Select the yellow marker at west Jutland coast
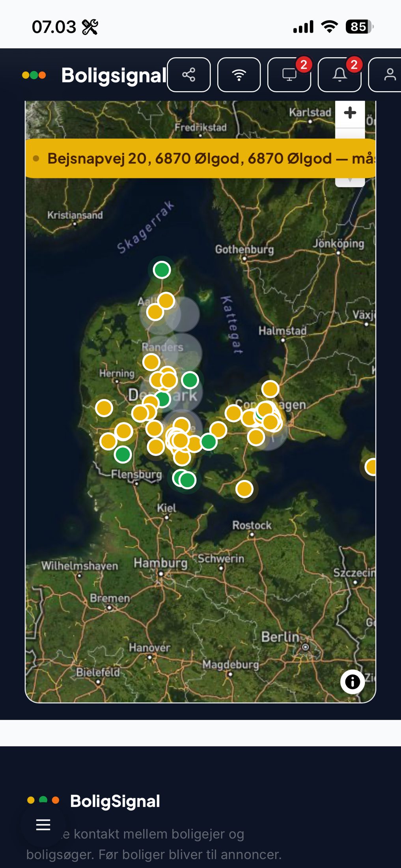The image size is (401, 868). tap(104, 408)
